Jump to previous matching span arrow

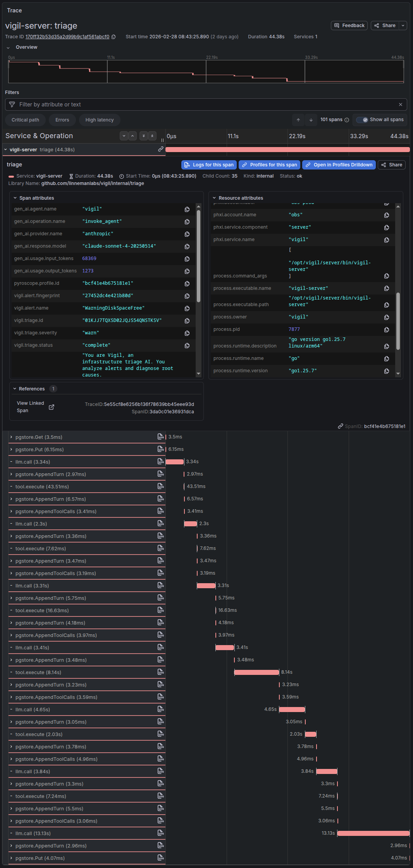(298, 120)
